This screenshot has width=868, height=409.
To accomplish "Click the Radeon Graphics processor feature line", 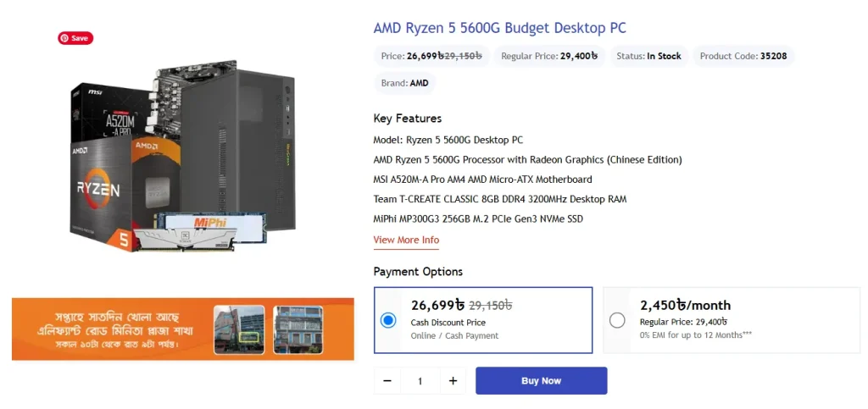I will 527,160.
